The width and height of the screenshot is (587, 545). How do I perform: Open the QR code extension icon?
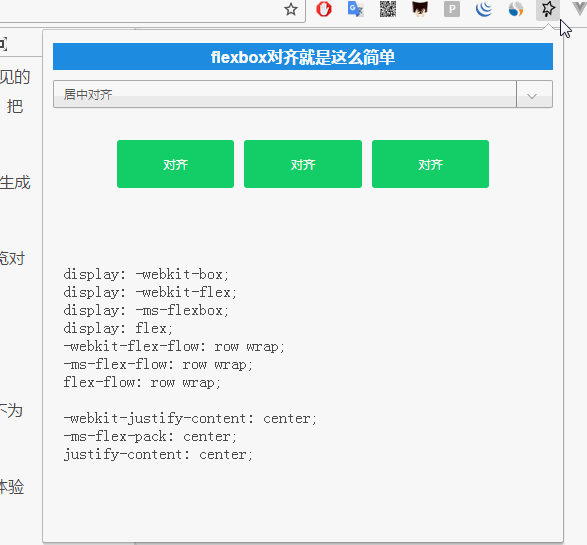tap(388, 9)
